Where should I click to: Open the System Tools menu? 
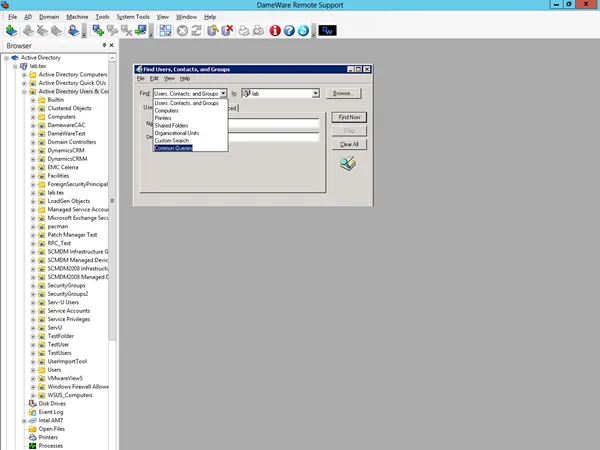[x=133, y=17]
